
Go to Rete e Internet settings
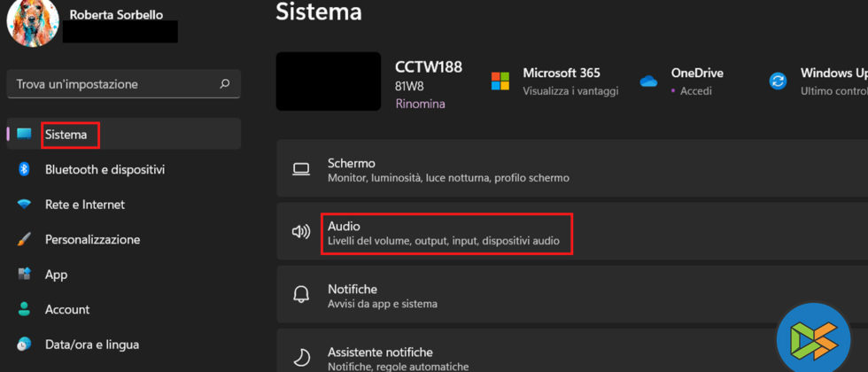pos(85,205)
